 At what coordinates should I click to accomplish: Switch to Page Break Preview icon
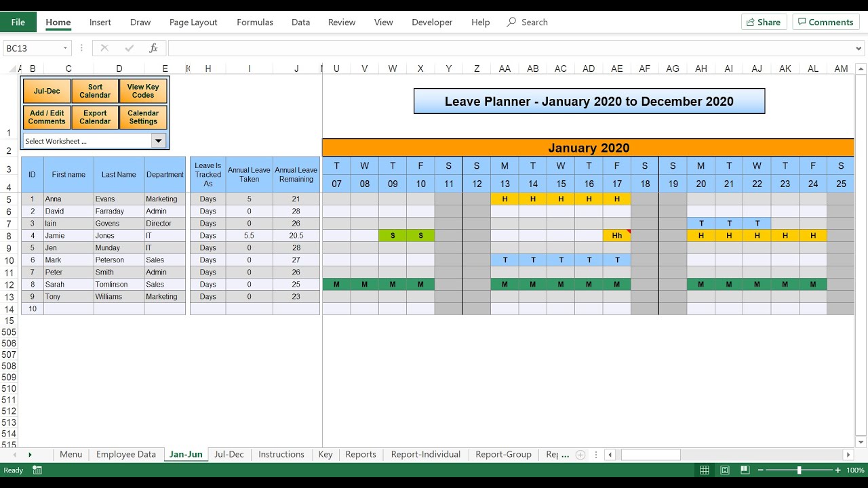click(745, 470)
